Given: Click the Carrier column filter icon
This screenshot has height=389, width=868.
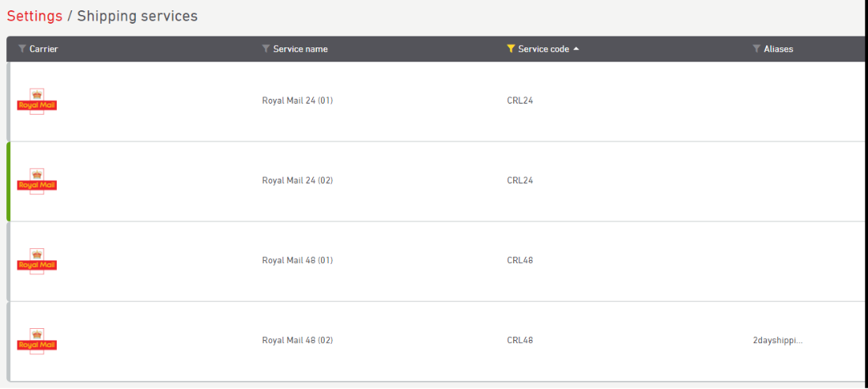Looking at the screenshot, I should click(x=22, y=49).
